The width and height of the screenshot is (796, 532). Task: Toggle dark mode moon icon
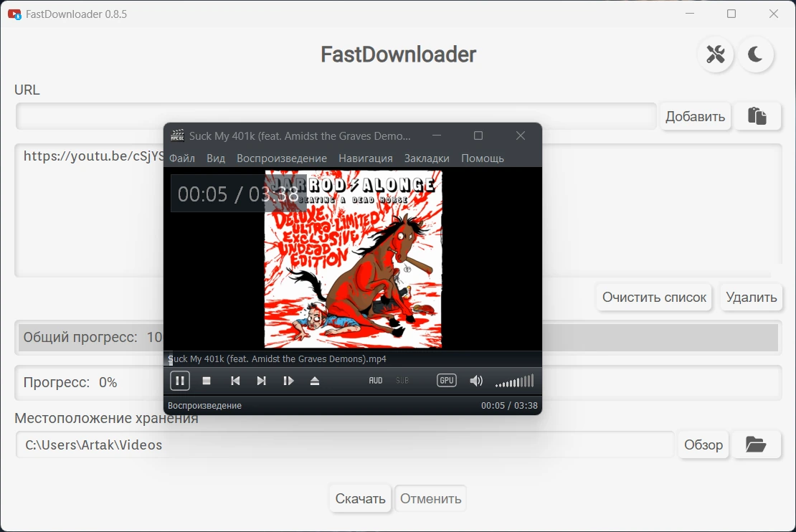[755, 54]
